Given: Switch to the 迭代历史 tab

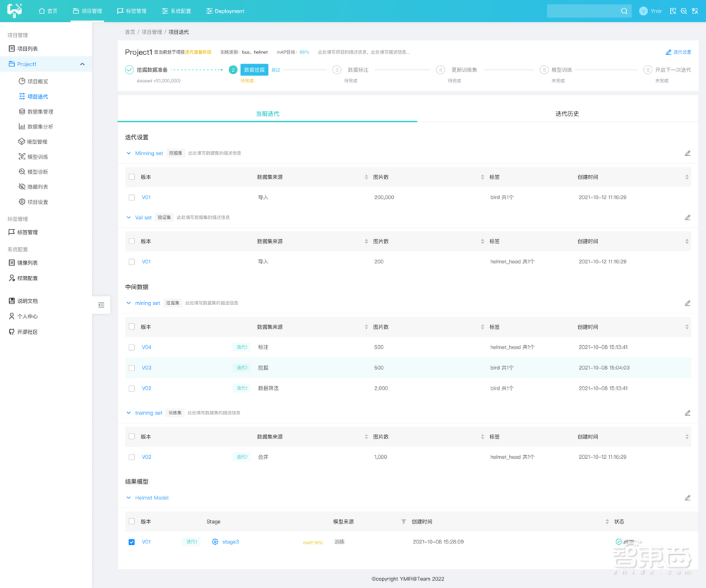Looking at the screenshot, I should pos(566,114).
